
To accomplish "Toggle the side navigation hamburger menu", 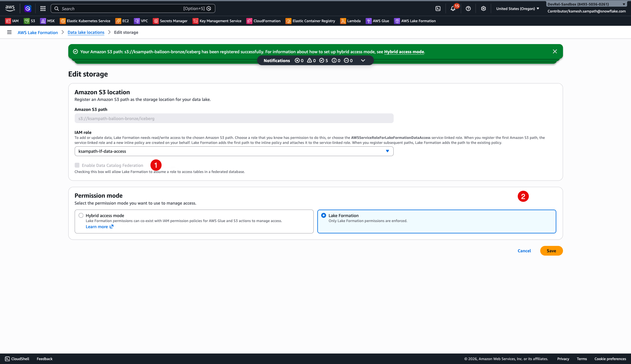I will (x=9, y=32).
